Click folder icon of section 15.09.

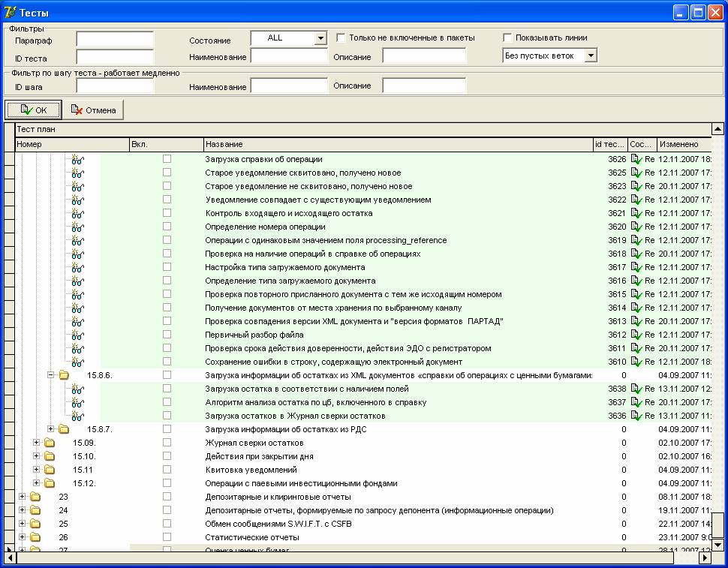click(50, 442)
